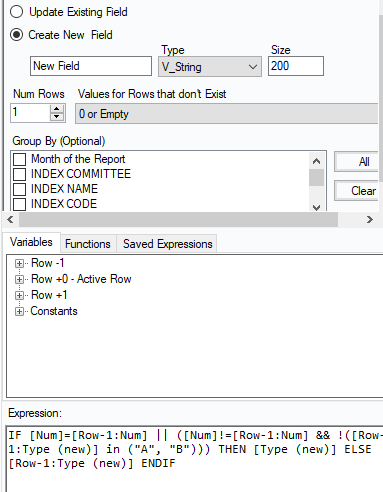
Task: Click Group By list scroll down arrow
Action: pyautogui.click(x=316, y=207)
